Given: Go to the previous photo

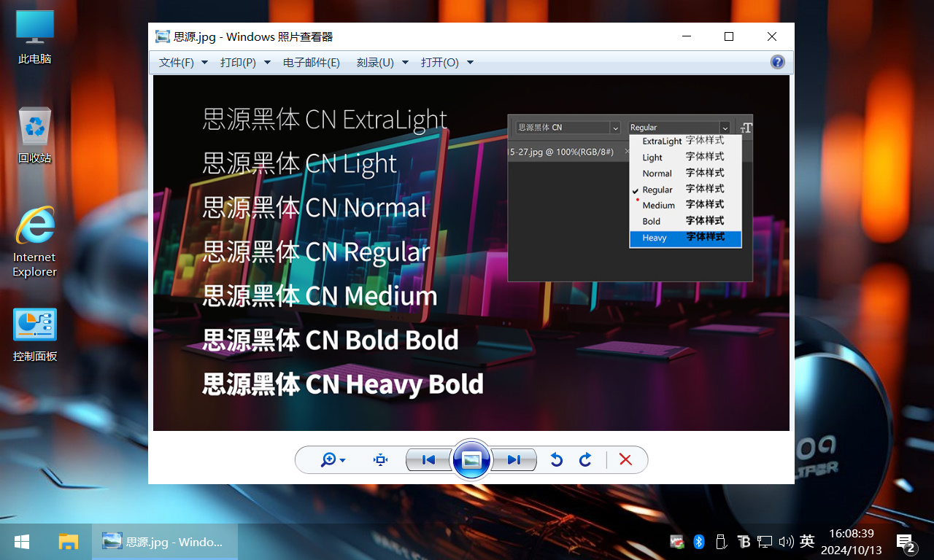Looking at the screenshot, I should point(429,460).
